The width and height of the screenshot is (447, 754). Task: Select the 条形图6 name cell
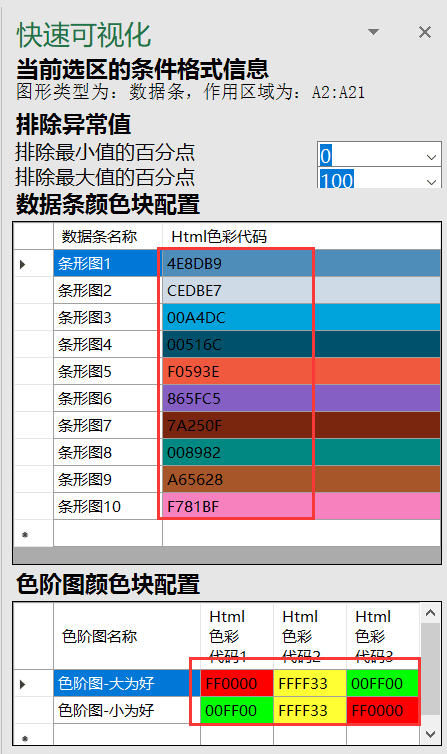[x=108, y=398]
